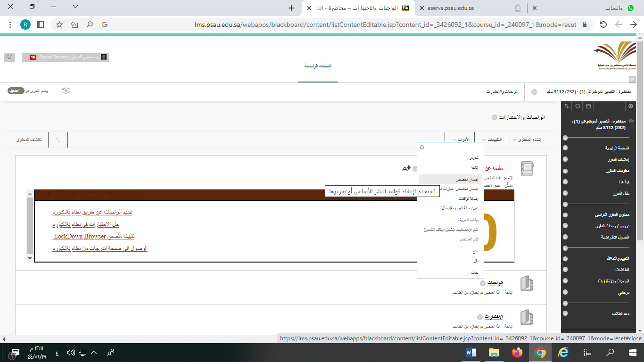
Task: Bookmark page with star icon
Action: tap(59, 25)
